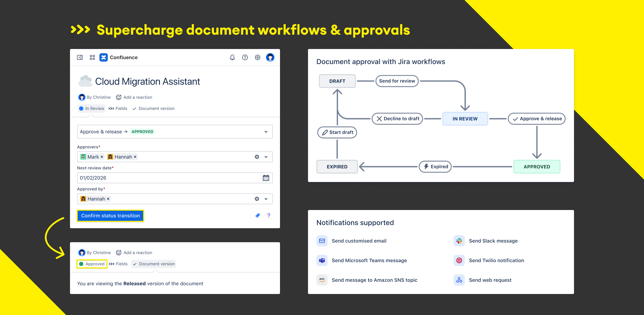644x315 pixels.
Task: Click the Cloud Migration Assistant page title
Action: tap(148, 82)
